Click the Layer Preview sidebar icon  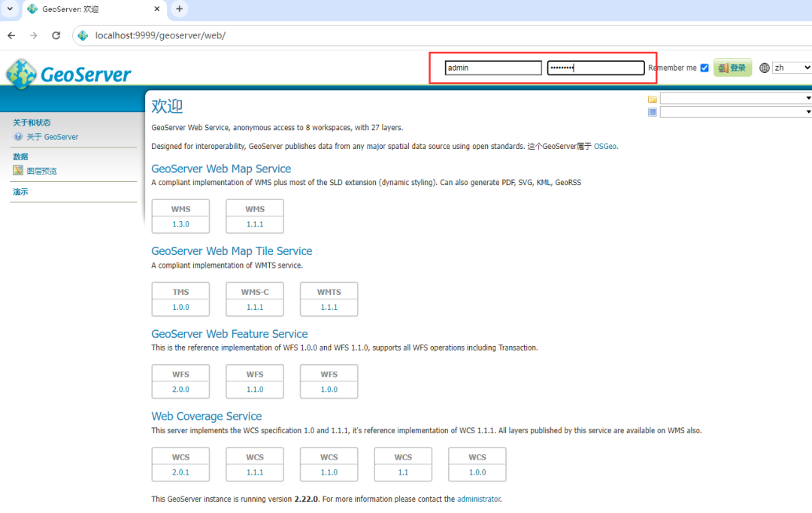[x=18, y=171]
